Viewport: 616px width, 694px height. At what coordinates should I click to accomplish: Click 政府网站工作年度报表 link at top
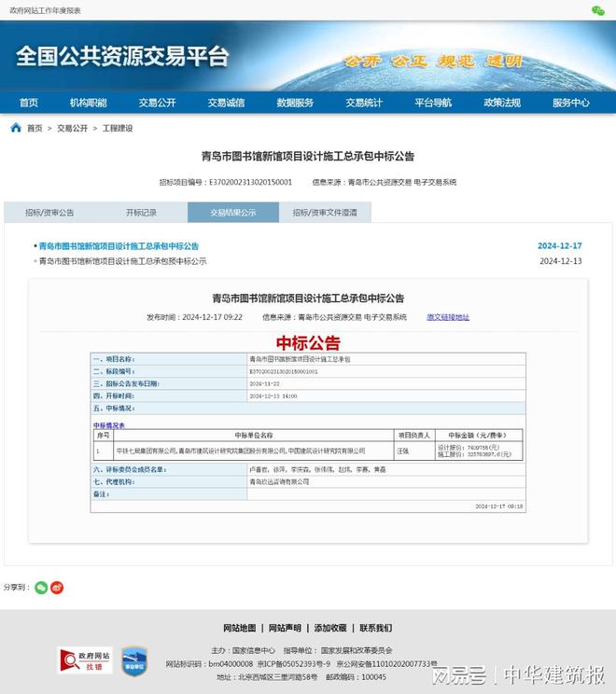[x=45, y=10]
